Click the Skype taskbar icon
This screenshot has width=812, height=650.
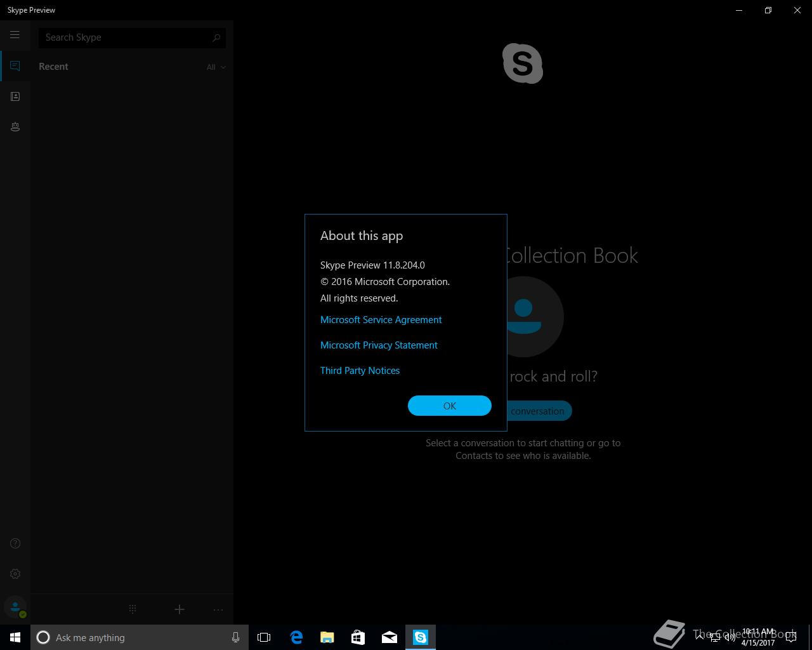coord(421,637)
